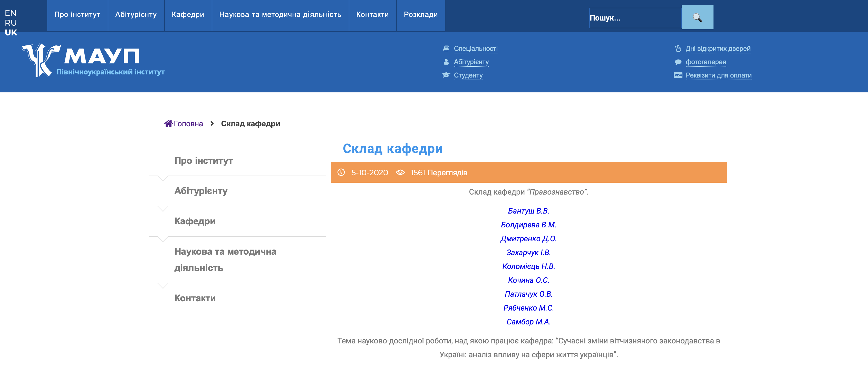The width and height of the screenshot is (868, 366).
Task: Open the Бантуш В.В. faculty profile
Action: (x=529, y=211)
